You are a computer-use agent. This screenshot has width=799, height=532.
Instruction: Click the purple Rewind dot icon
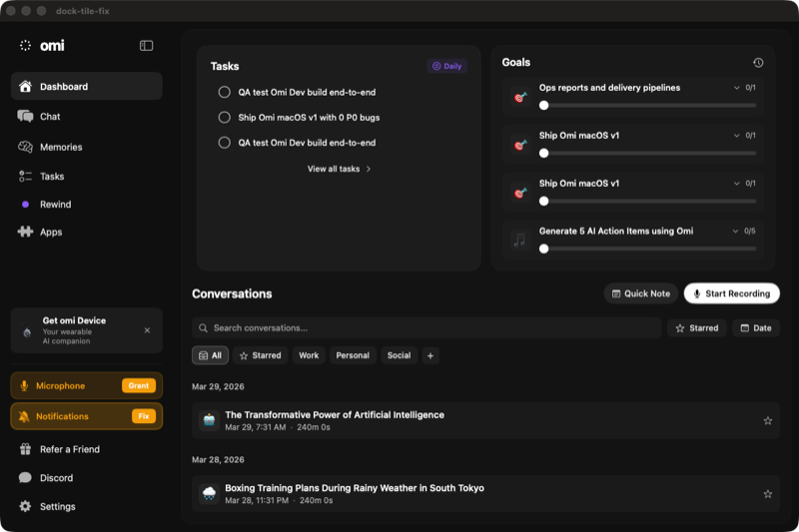pyautogui.click(x=25, y=205)
